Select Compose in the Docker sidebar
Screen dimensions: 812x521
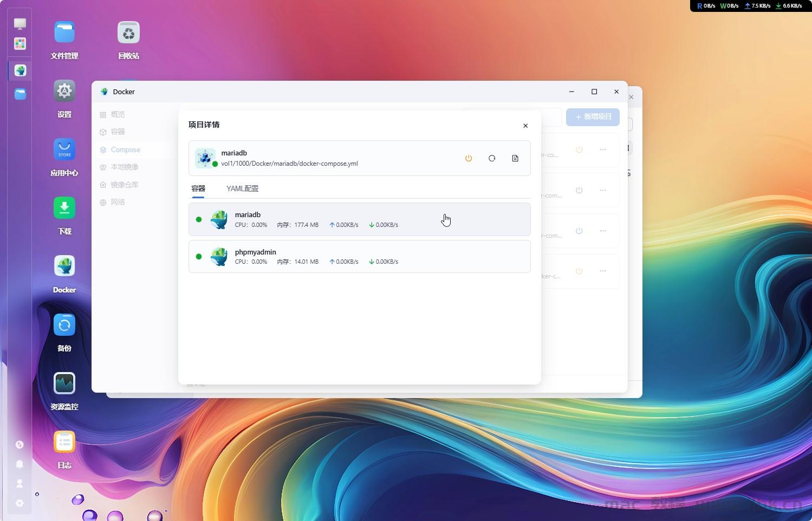click(125, 149)
